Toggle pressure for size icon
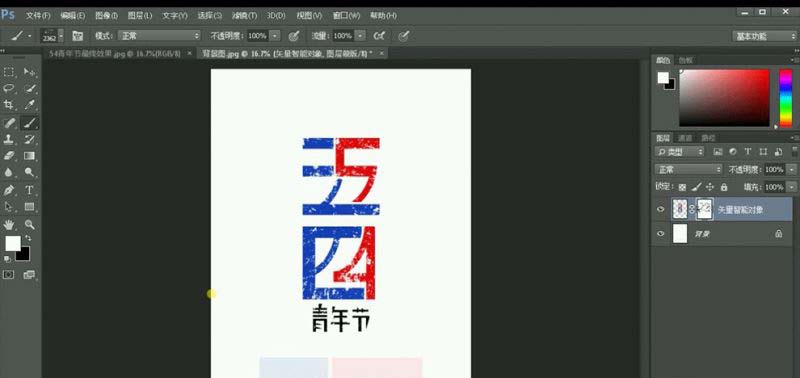 (x=404, y=36)
